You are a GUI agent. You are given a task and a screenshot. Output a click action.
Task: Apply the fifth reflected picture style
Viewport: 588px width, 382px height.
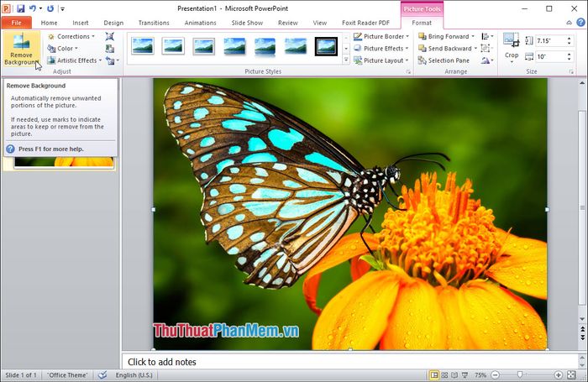(x=265, y=46)
